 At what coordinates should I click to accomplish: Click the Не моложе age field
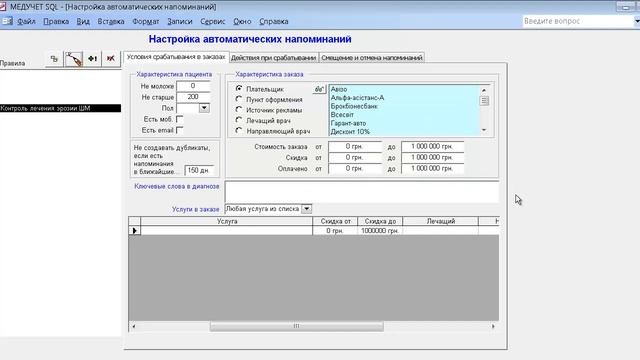(x=193, y=86)
